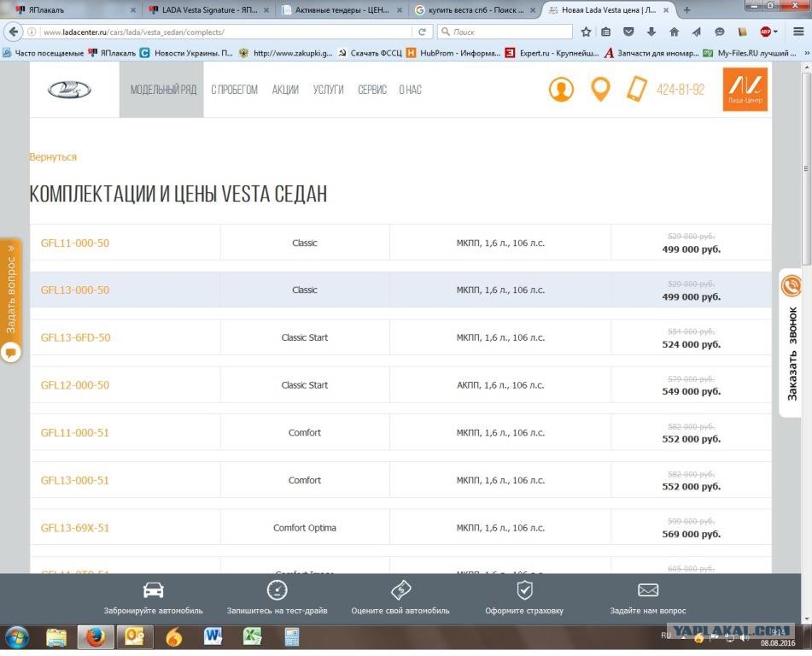The image size is (812, 656).
Task: Reload the page with refresh icon
Action: pos(422,32)
